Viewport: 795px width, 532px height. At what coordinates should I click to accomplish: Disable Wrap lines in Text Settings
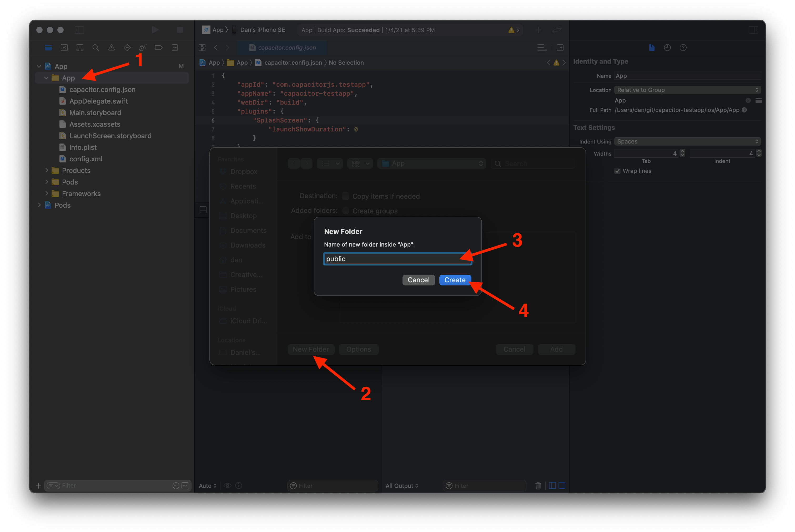(x=617, y=171)
